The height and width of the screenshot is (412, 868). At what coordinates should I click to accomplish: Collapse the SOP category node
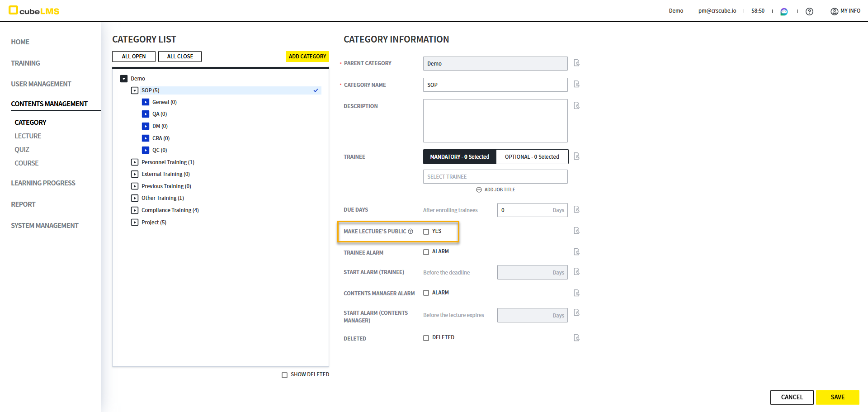pyautogui.click(x=134, y=90)
